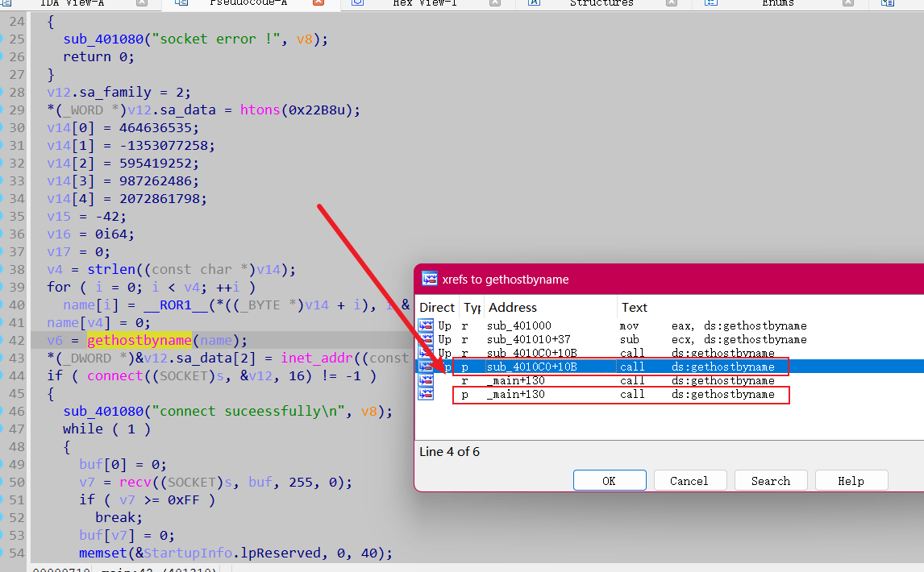The width and height of the screenshot is (924, 572).
Task: Close the Enums tab
Action: (x=848, y=3)
